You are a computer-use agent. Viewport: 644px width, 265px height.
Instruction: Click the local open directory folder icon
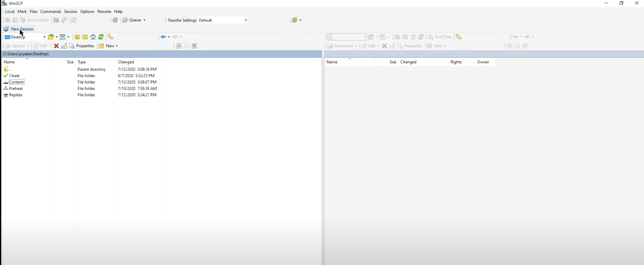pyautogui.click(x=51, y=37)
